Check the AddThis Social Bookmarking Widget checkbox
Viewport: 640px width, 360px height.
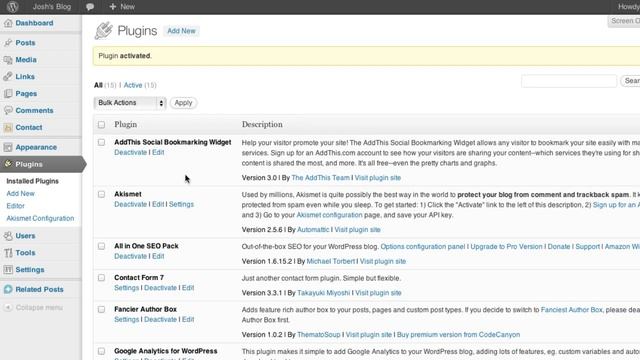101,142
